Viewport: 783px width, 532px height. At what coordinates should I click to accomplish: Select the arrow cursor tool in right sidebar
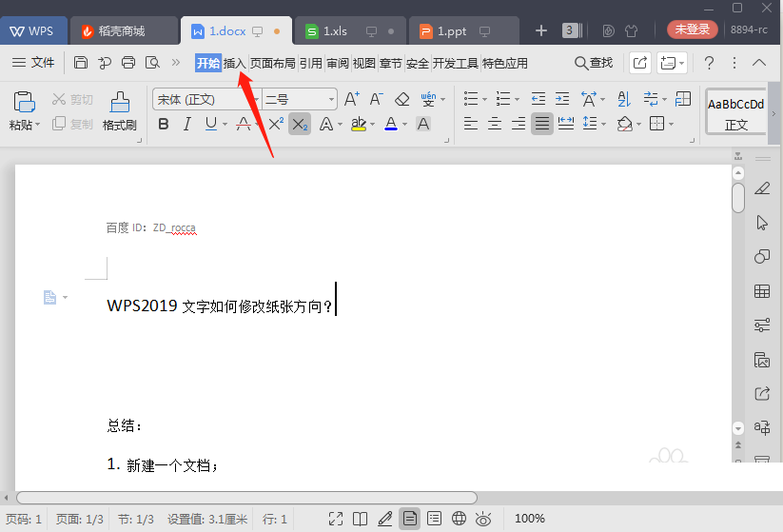(762, 223)
